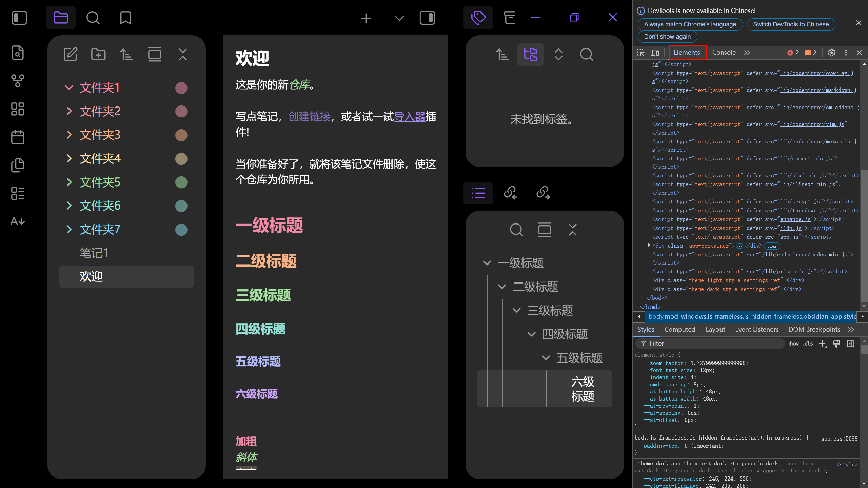
Task: Click the new note icon
Action: point(71,54)
